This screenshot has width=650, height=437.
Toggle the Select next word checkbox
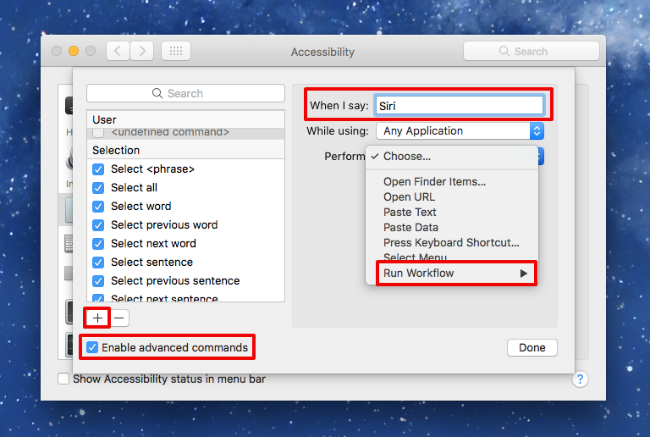point(98,244)
